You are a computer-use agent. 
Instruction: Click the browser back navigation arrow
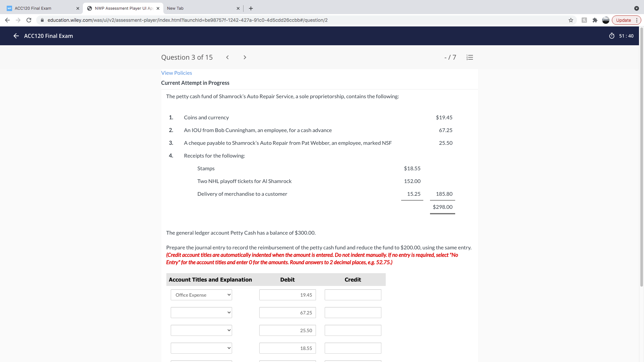pyautogui.click(x=7, y=20)
